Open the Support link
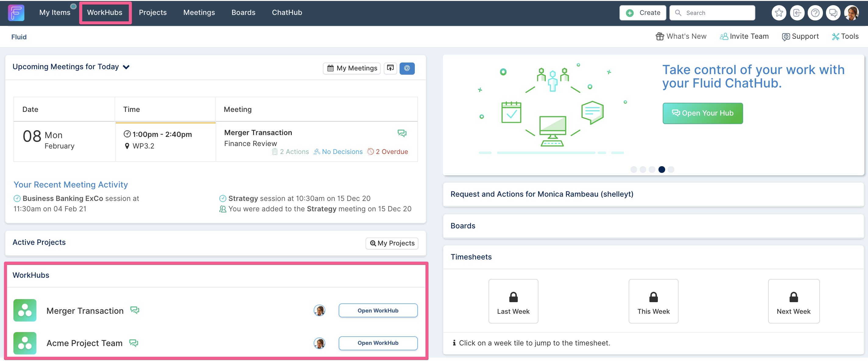Viewport: 868px width, 361px height. coord(800,37)
